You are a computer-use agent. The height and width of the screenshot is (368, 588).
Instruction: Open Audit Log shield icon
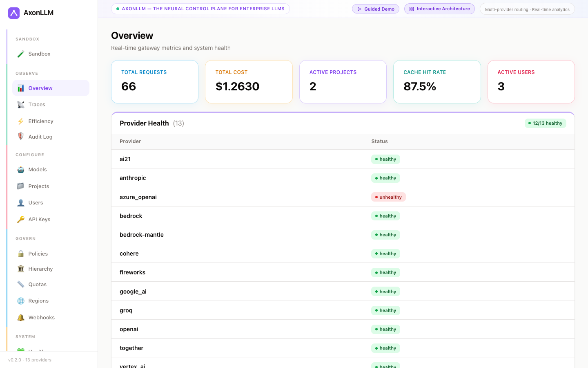21,137
